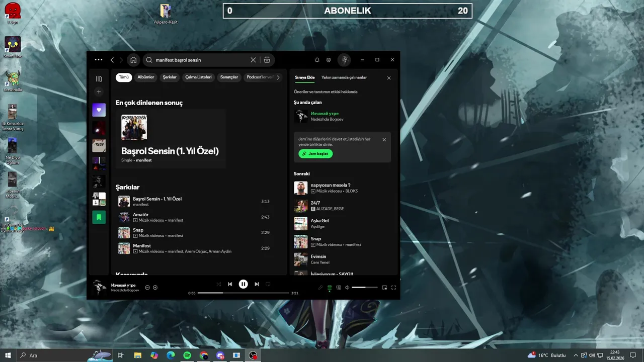644x362 pixels.
Task: Open Liked Songs in the sidebar
Action: (x=99, y=110)
